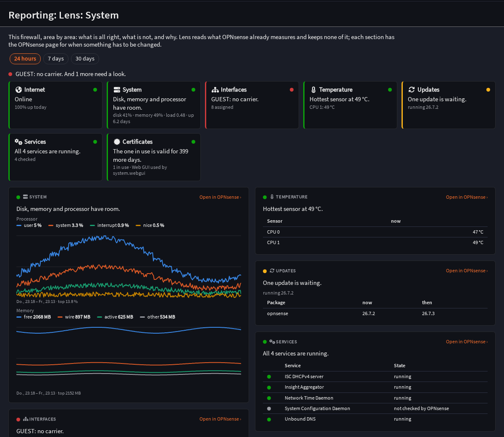
Task: Open Temperature section in OPNsense
Action: 467,197
